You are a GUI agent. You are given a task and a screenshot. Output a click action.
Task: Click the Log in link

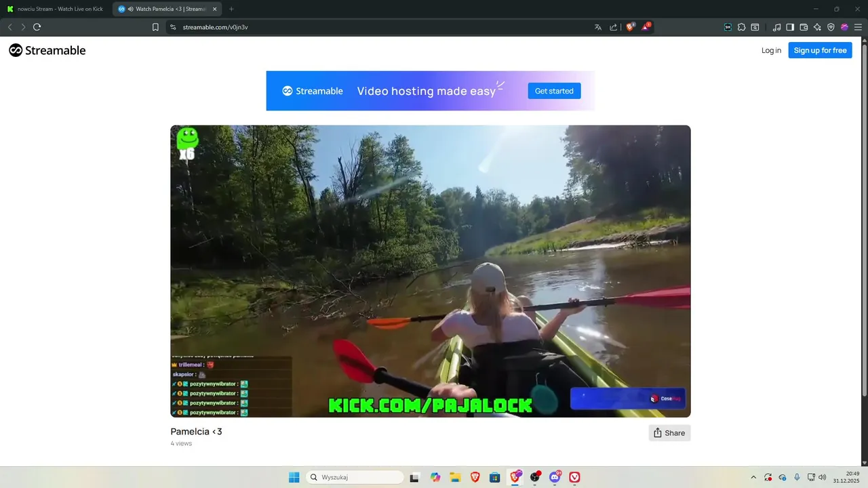click(771, 50)
